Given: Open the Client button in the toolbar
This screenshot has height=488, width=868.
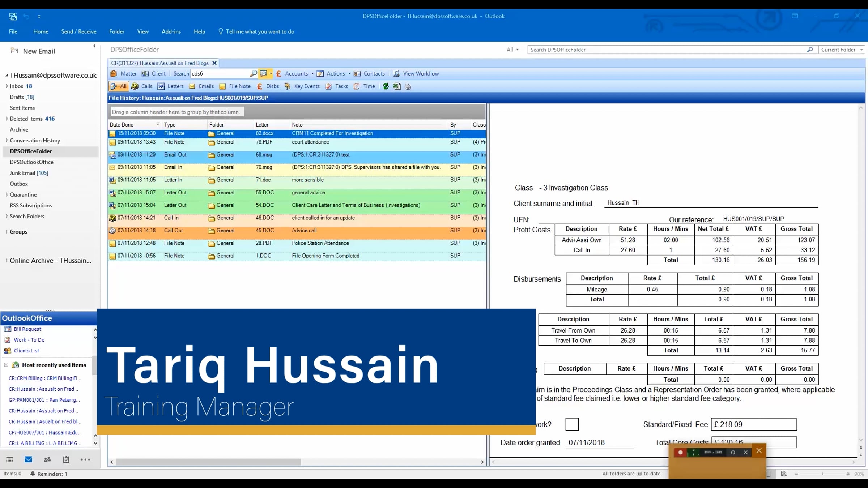Looking at the screenshot, I should (154, 73).
